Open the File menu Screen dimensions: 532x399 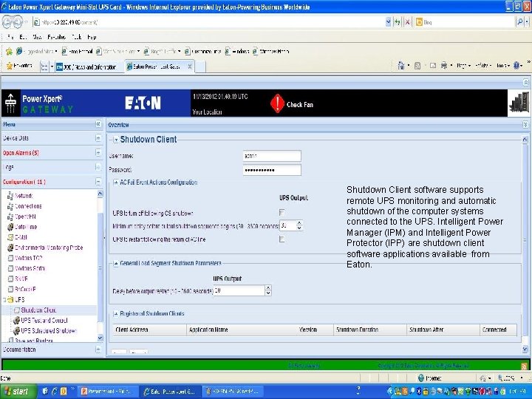click(x=10, y=37)
